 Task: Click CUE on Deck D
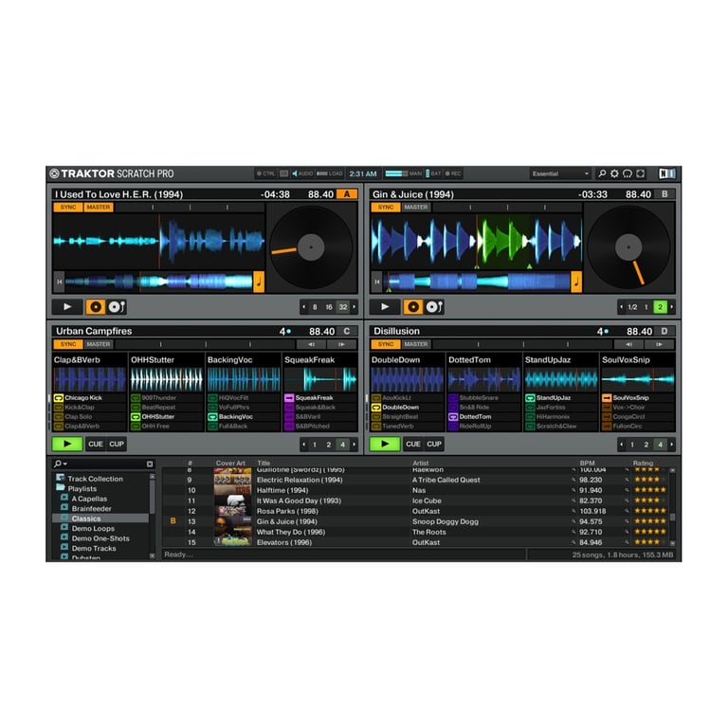point(413,445)
